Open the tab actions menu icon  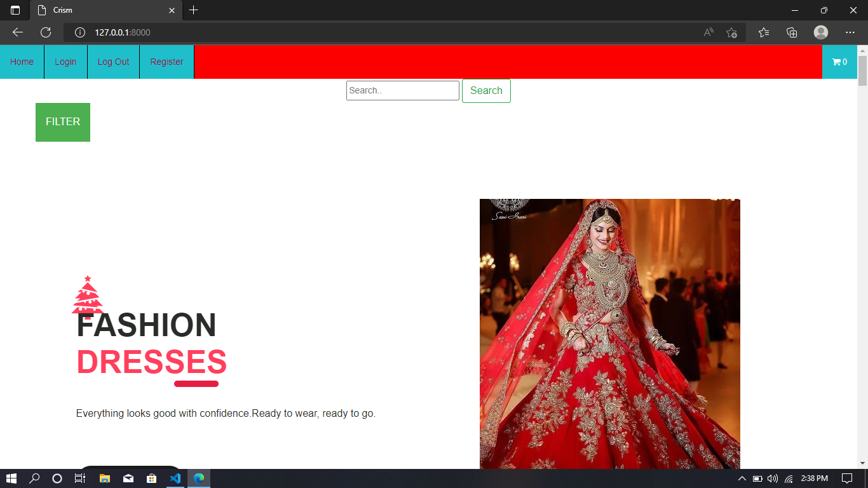15,10
